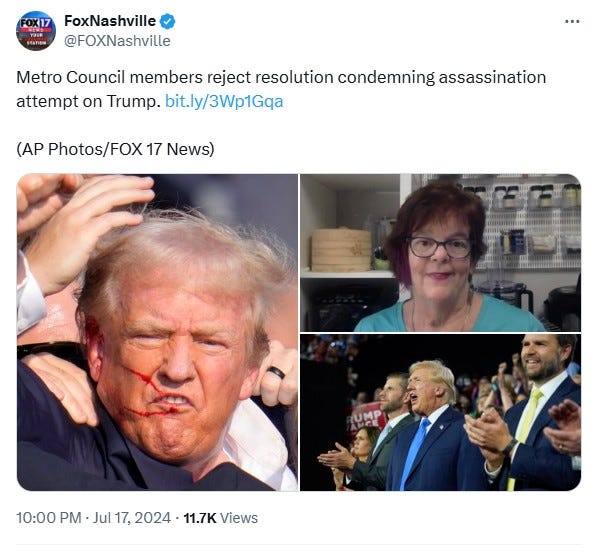Click the word Trump in tweet text
The width and height of the screenshot is (597, 554).
(x=131, y=102)
